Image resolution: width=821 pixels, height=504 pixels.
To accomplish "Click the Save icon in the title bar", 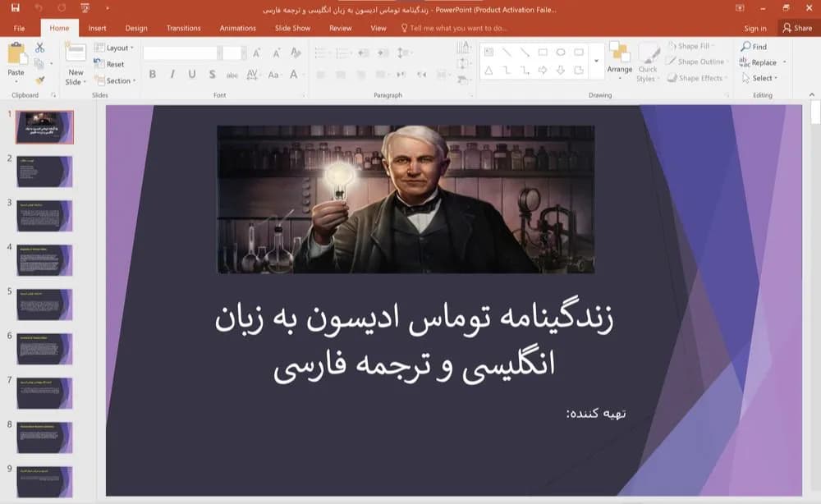I will pos(15,8).
